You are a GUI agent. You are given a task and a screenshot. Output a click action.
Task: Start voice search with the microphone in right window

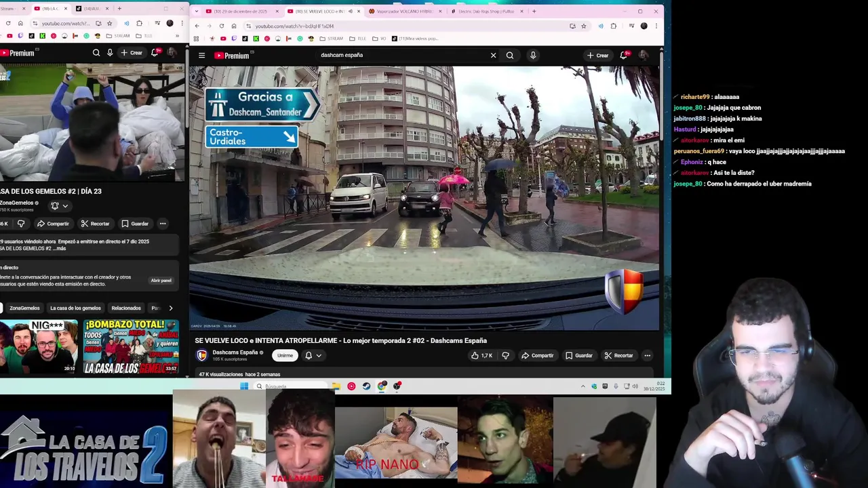(x=533, y=56)
